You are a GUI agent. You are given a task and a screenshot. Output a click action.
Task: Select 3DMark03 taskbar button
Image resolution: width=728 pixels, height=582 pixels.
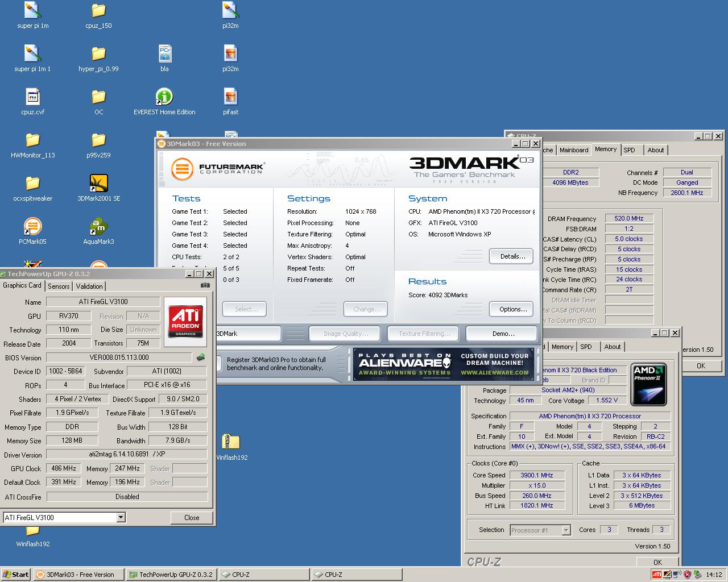click(78, 575)
